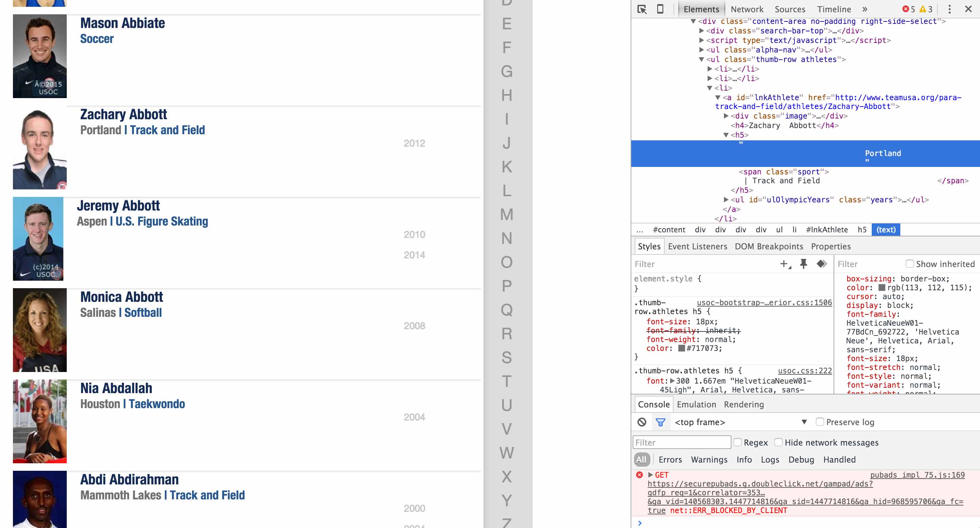Image resolution: width=980 pixels, height=528 pixels.
Task: Collapse the h5 node
Action: [x=726, y=135]
